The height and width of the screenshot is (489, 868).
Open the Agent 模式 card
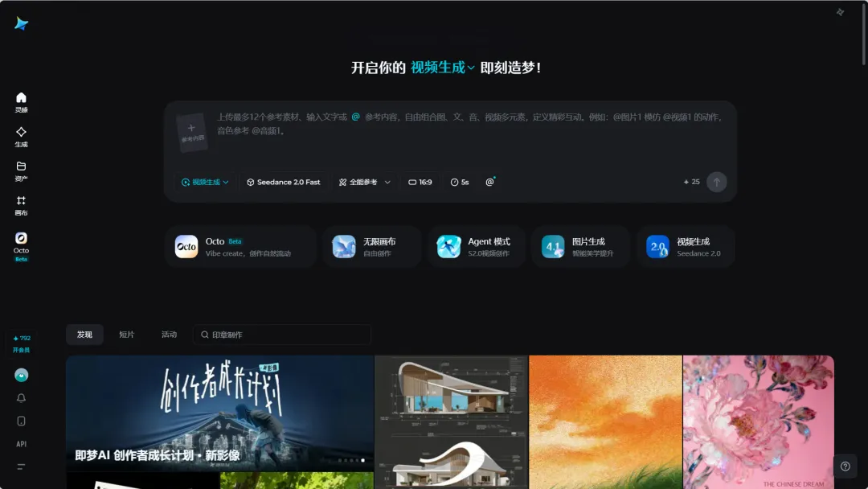pyautogui.click(x=476, y=247)
